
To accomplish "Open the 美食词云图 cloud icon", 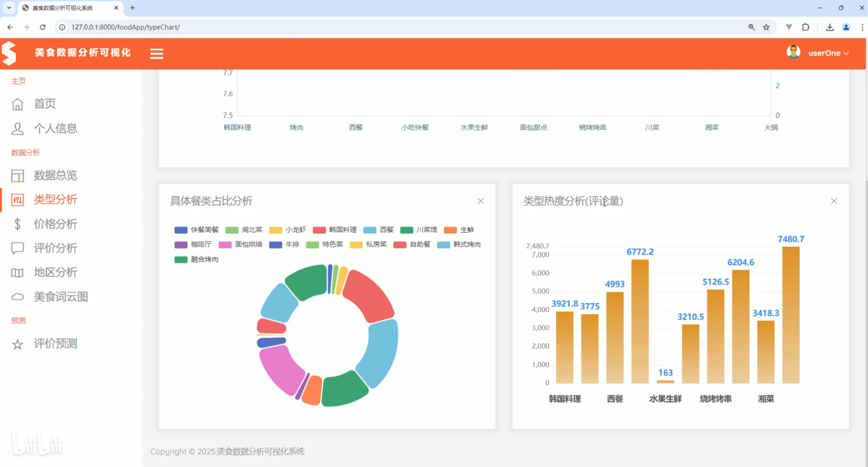I will click(17, 297).
